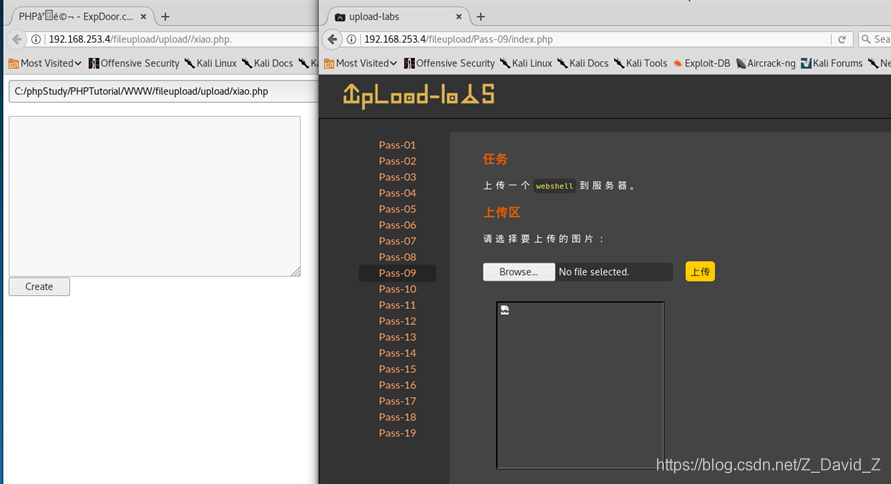Open Kali Linux bookmark in right browser
The width and height of the screenshot is (891, 484).
pos(526,63)
